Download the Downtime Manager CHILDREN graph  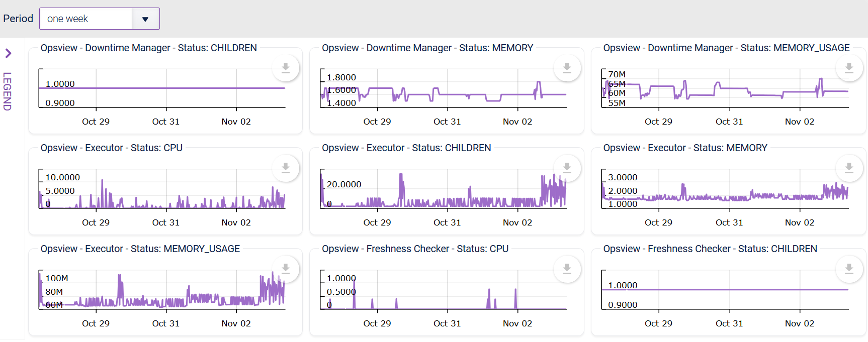pyautogui.click(x=286, y=68)
